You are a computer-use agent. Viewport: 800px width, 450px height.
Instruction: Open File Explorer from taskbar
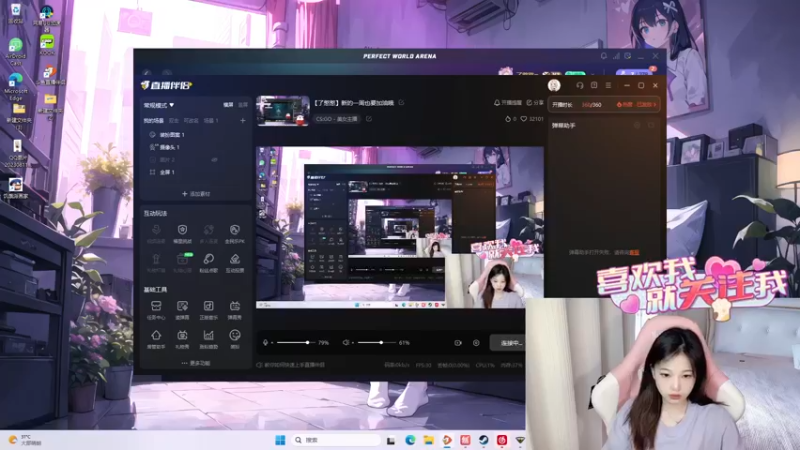point(429,440)
